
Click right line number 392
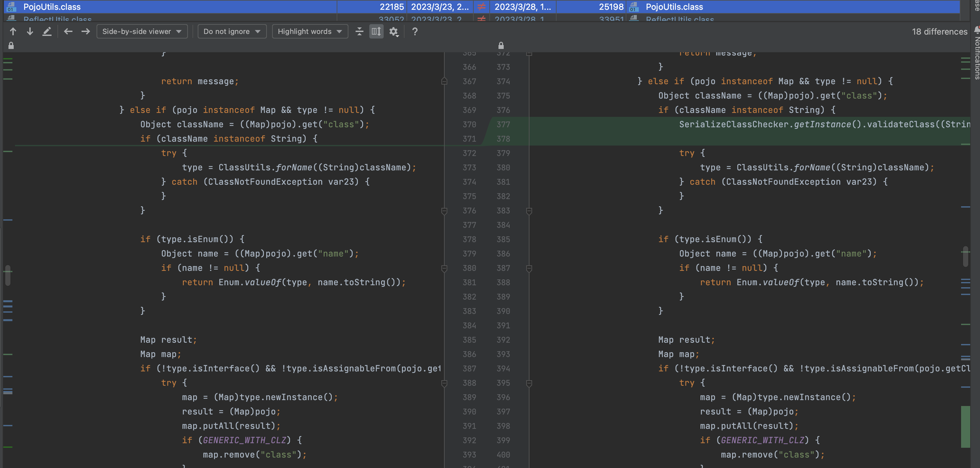point(503,340)
